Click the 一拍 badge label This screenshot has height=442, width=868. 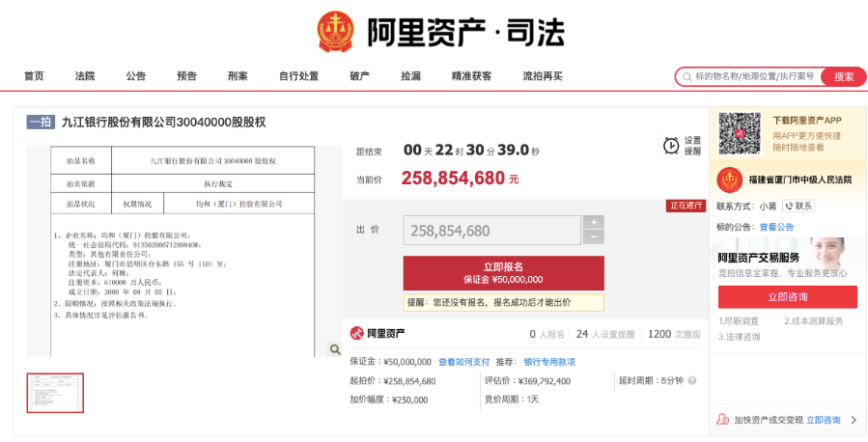coord(41,122)
